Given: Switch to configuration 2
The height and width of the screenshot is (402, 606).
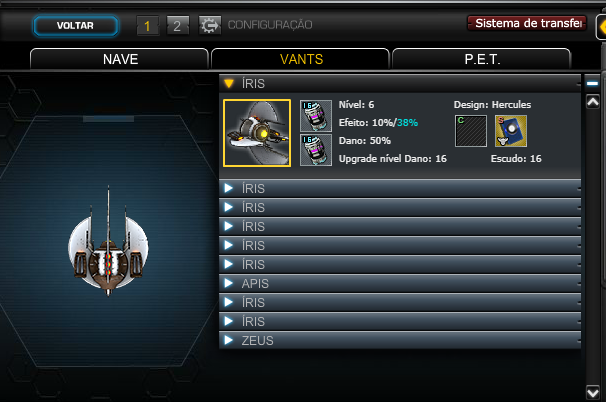Looking at the screenshot, I should pyautogui.click(x=177, y=26).
